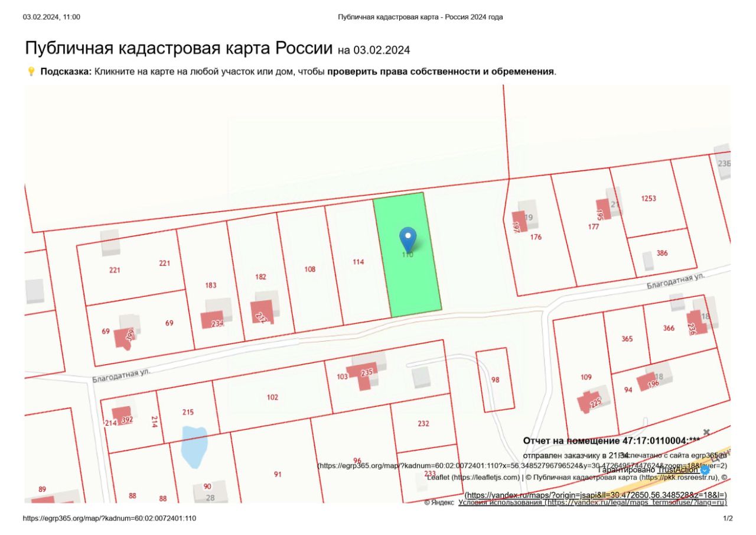Click the red building labeled 196

tap(647, 381)
